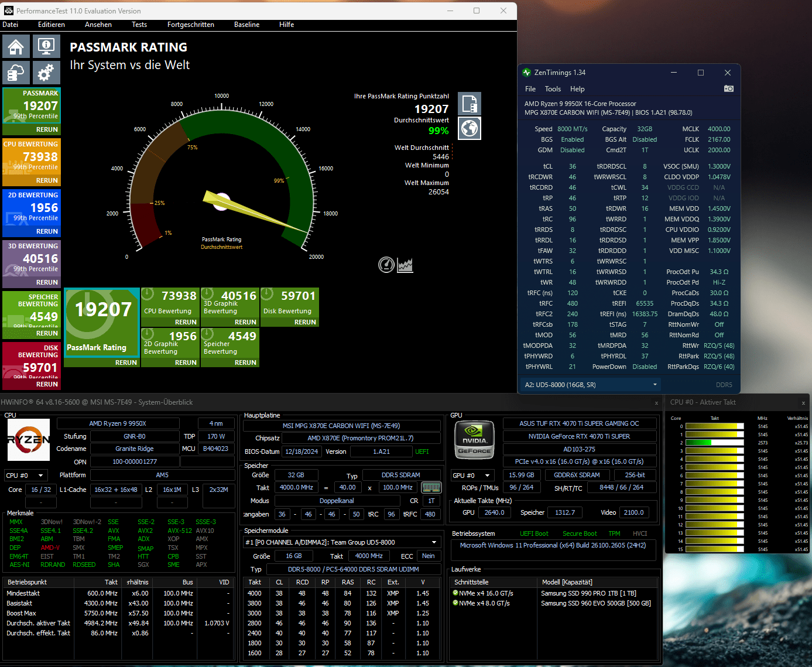Click the power icon on the CPU Bewertung tile
The image size is (812, 667).
point(148,294)
